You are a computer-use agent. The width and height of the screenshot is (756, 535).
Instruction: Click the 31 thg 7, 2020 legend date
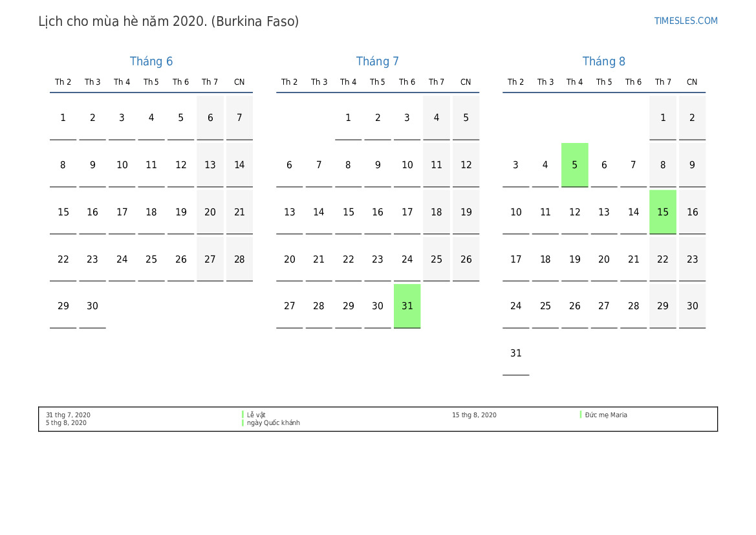coord(68,415)
